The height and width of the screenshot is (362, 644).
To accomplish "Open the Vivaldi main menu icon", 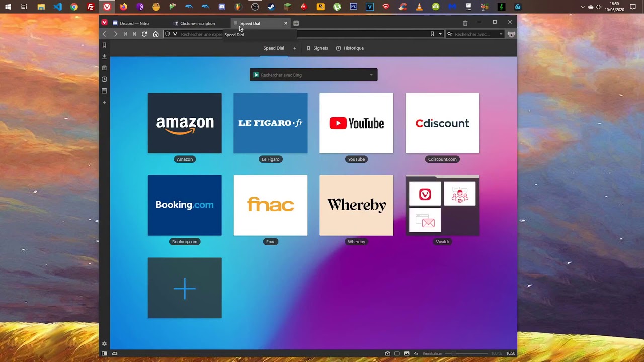I will [x=104, y=23].
